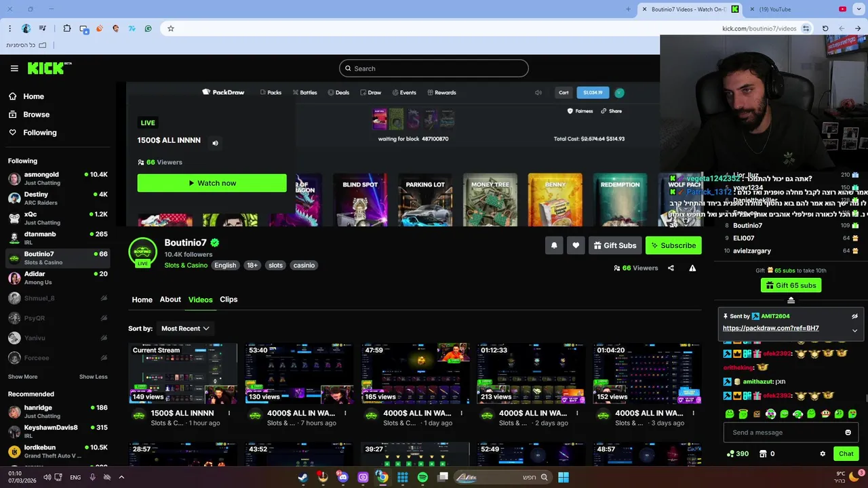Viewport: 868px width, 488px height.
Task: Click the report warning triangle icon
Action: (x=692, y=268)
